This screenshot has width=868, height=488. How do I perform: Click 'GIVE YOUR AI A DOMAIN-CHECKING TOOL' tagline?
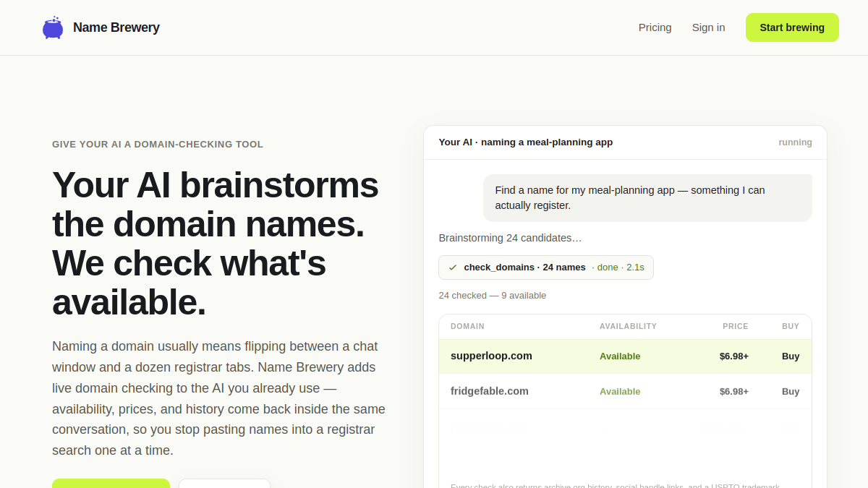tap(158, 145)
